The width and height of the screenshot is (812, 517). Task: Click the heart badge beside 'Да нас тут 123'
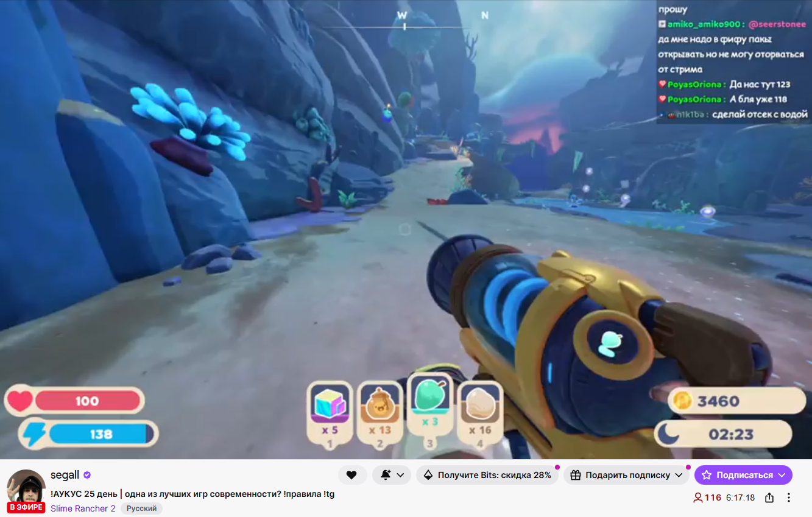tap(662, 85)
